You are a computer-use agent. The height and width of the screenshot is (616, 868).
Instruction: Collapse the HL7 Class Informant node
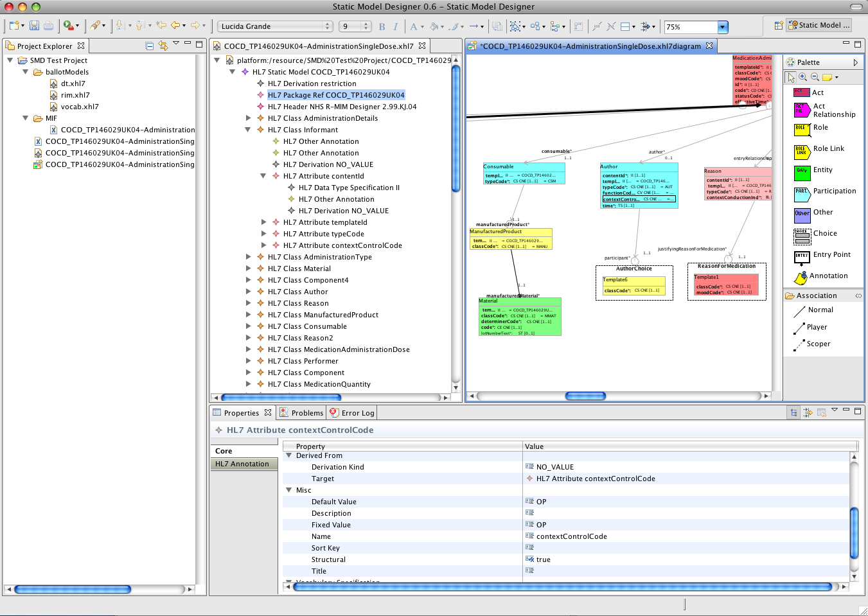(249, 130)
